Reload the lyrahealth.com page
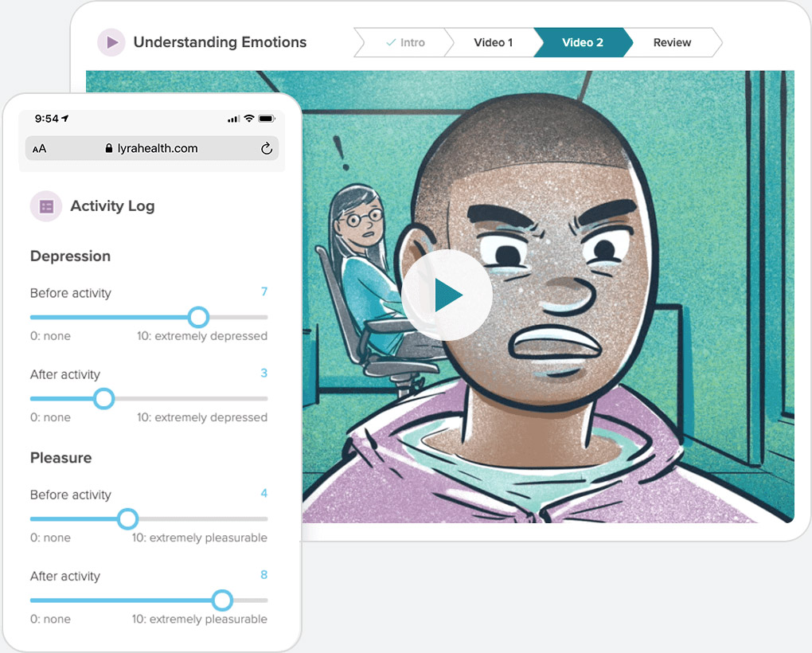The height and width of the screenshot is (653, 812). click(x=266, y=149)
